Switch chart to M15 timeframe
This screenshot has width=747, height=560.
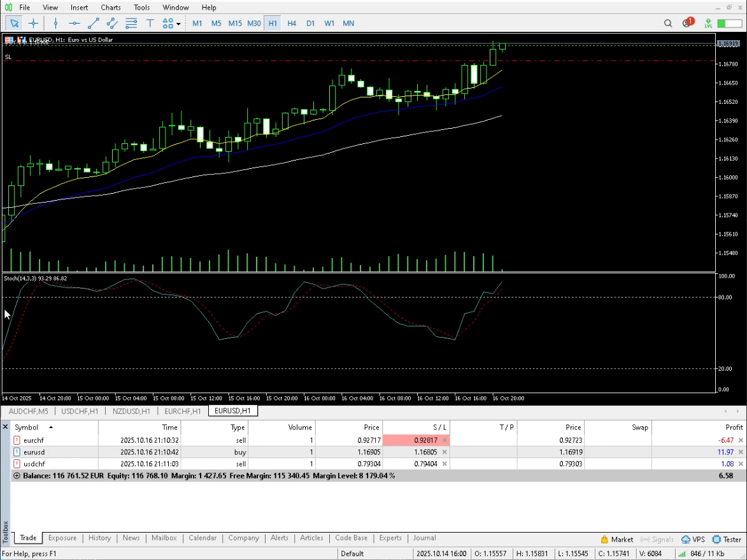coord(235,24)
